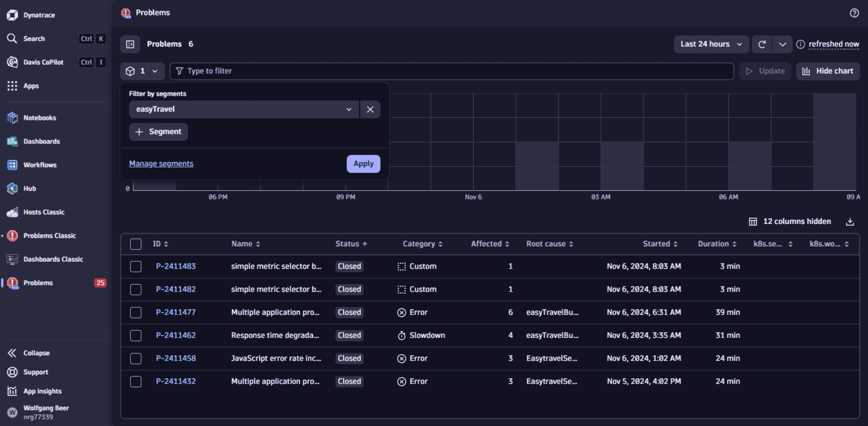Check the select-all checkbox in the table header
The image size is (868, 426).
pyautogui.click(x=136, y=244)
